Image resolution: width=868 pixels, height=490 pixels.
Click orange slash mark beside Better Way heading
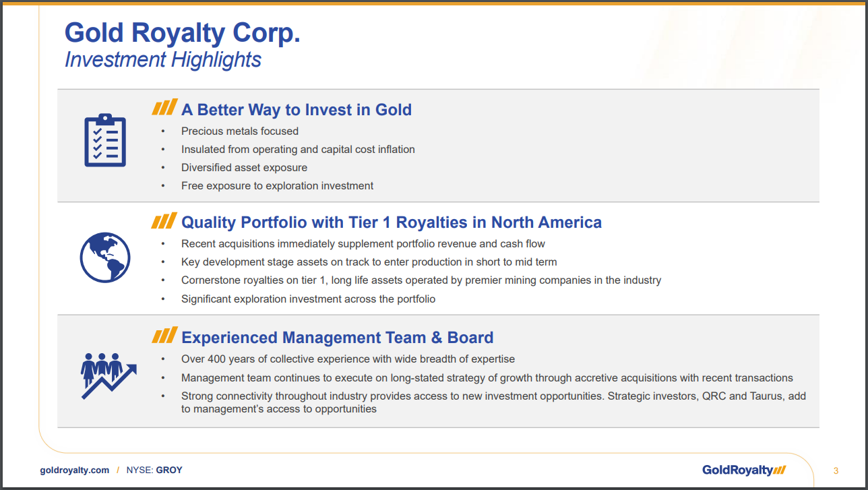(164, 108)
